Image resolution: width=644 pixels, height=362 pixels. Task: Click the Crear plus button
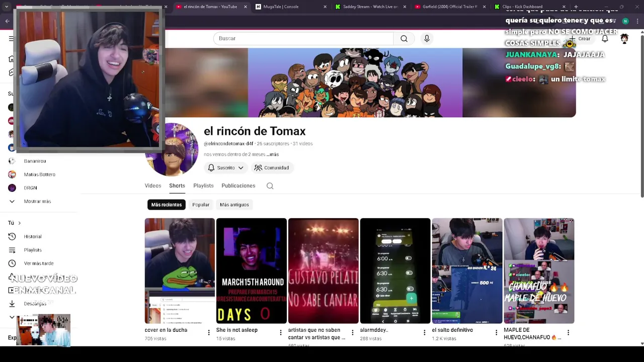click(x=580, y=39)
